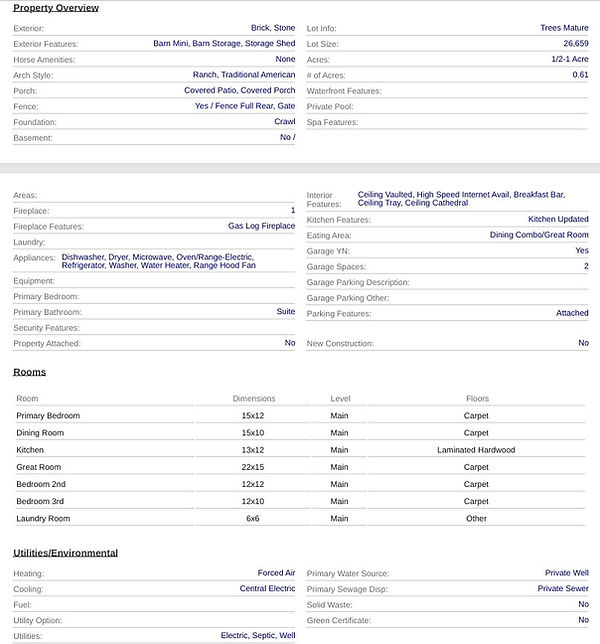Select the 'Kitchen Updated' value
Screen dimensions: 600x644
click(x=558, y=219)
